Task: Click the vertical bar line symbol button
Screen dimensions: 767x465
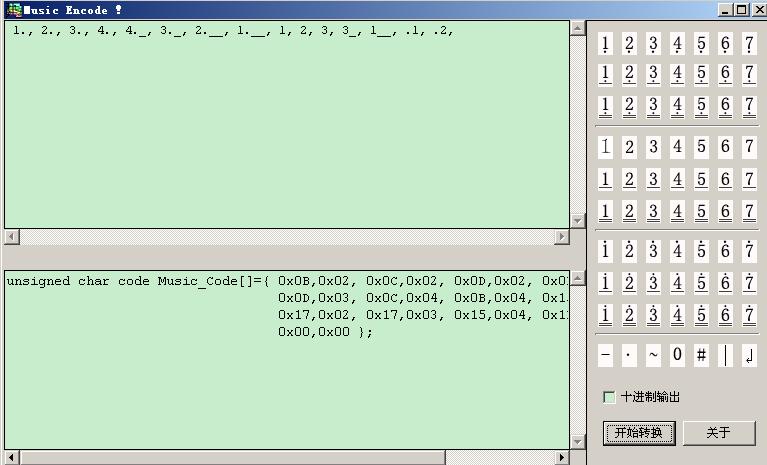Action: 725,356
